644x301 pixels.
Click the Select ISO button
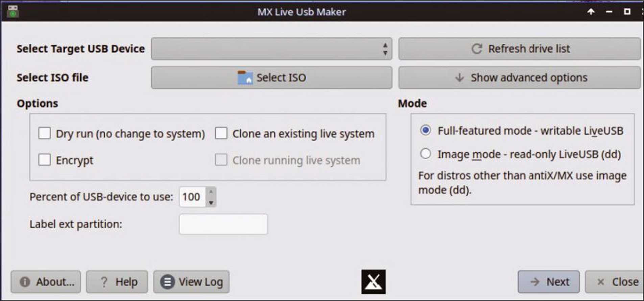tap(271, 77)
